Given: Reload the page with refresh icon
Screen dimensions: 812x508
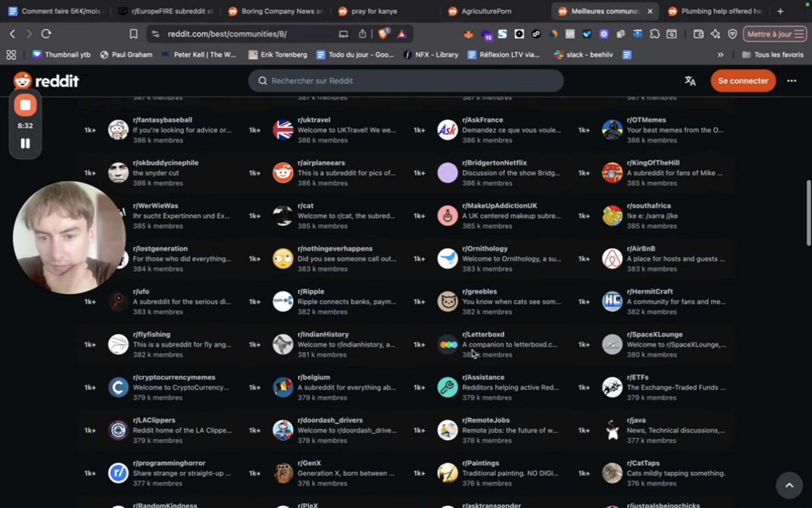Looking at the screenshot, I should point(46,34).
